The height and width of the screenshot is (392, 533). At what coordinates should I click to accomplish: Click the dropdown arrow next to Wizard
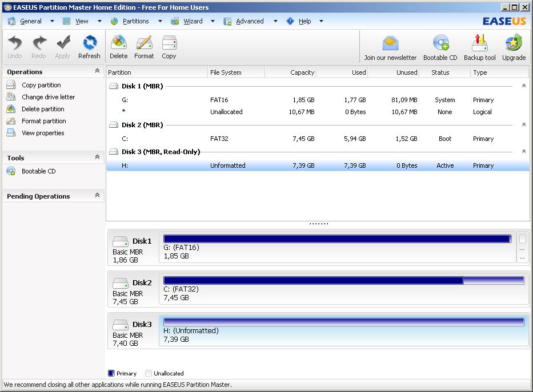coord(213,21)
